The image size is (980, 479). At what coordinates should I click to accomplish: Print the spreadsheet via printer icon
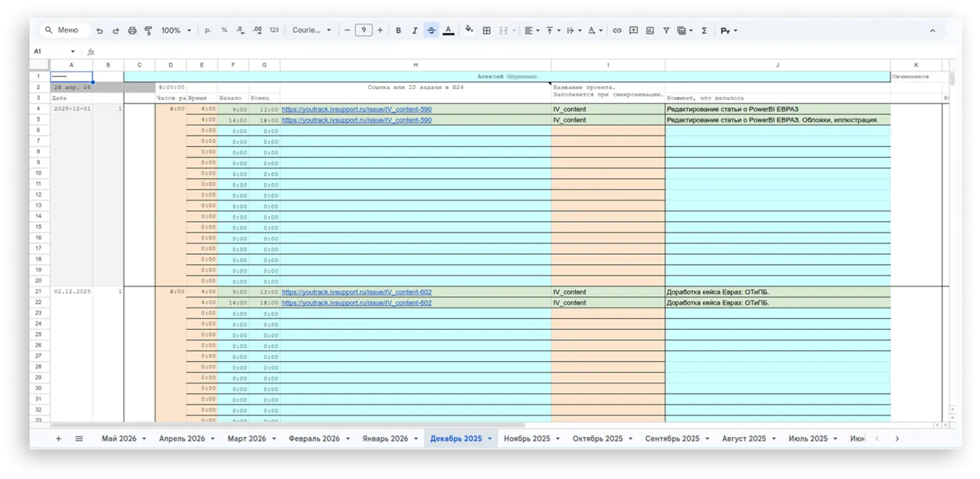[132, 31]
